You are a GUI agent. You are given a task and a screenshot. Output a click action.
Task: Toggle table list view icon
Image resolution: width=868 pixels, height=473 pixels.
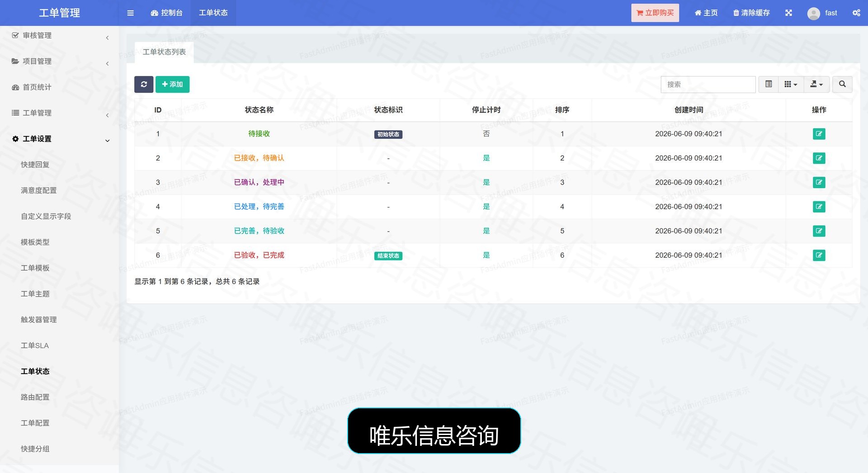click(x=768, y=84)
